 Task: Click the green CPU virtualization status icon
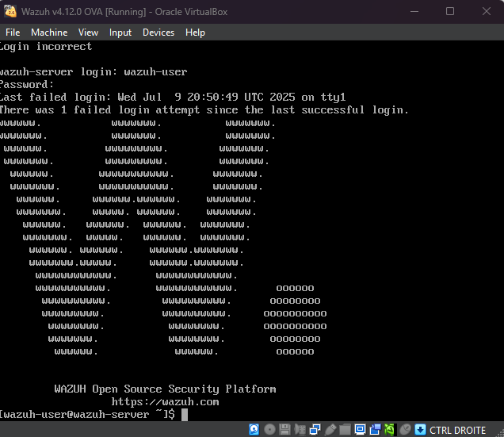(390, 429)
